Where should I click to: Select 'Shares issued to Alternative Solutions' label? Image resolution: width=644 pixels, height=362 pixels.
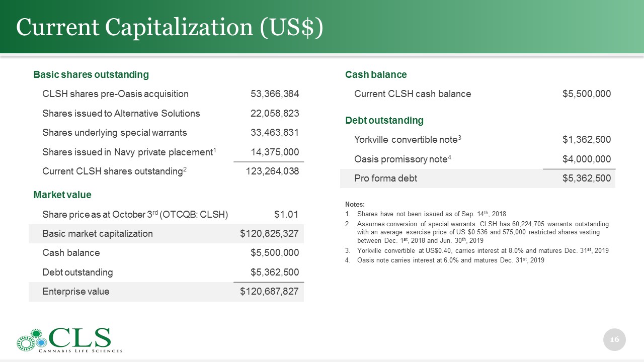coord(121,113)
